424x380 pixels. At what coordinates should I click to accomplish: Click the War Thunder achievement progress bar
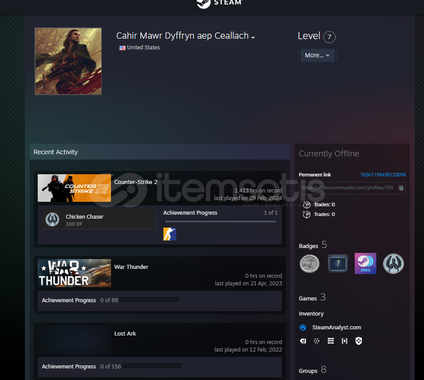[150, 300]
